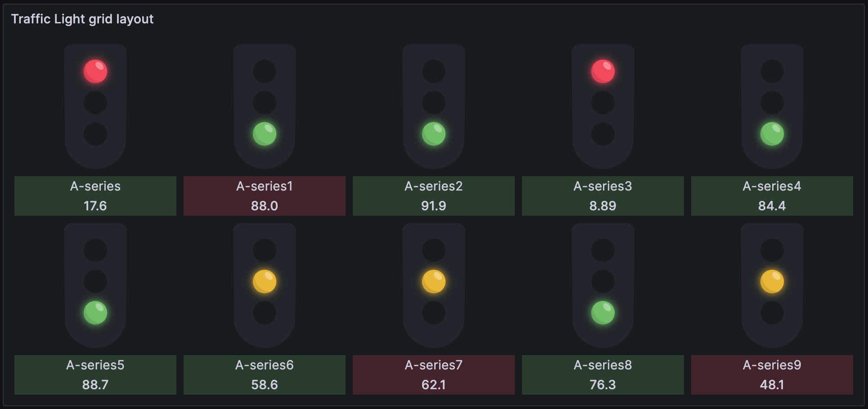Viewport: 868px width, 409px height.
Task: Click the red A-series9 label 48.1
Action: point(772,375)
